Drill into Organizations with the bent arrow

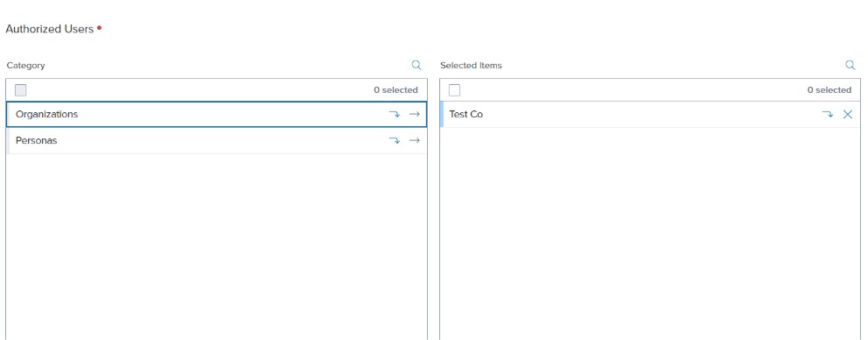[394, 114]
